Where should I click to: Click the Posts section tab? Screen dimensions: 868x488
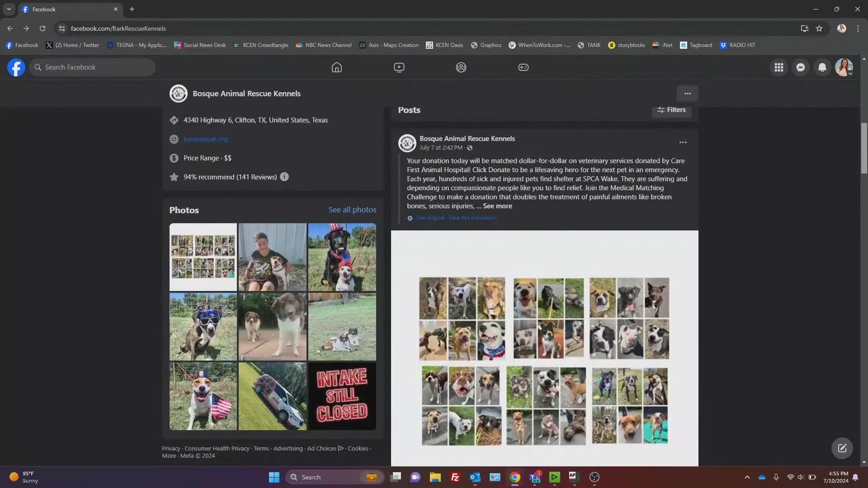pyautogui.click(x=409, y=110)
